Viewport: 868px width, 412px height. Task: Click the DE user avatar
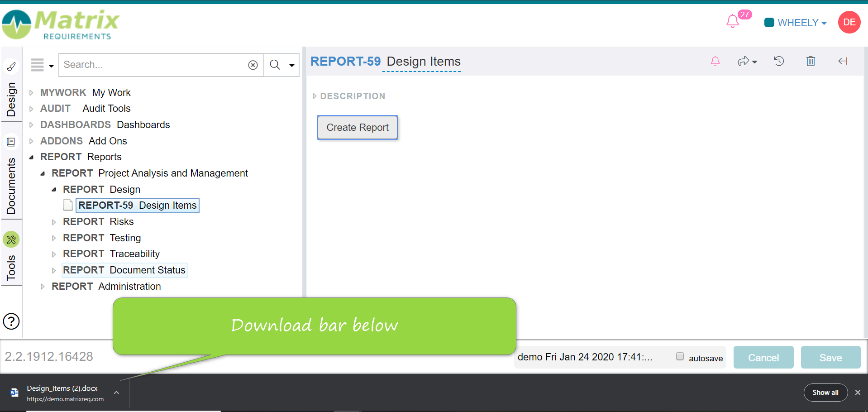click(849, 22)
